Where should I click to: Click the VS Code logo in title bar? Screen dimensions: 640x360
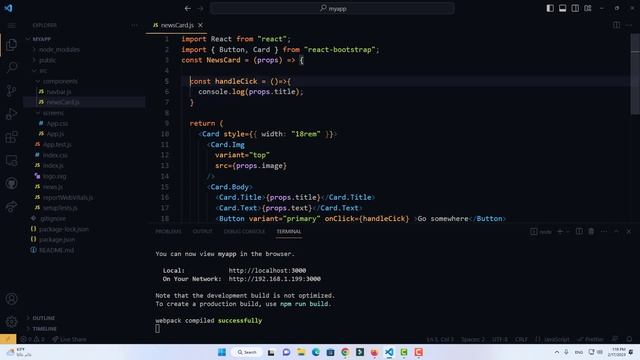[x=8, y=8]
